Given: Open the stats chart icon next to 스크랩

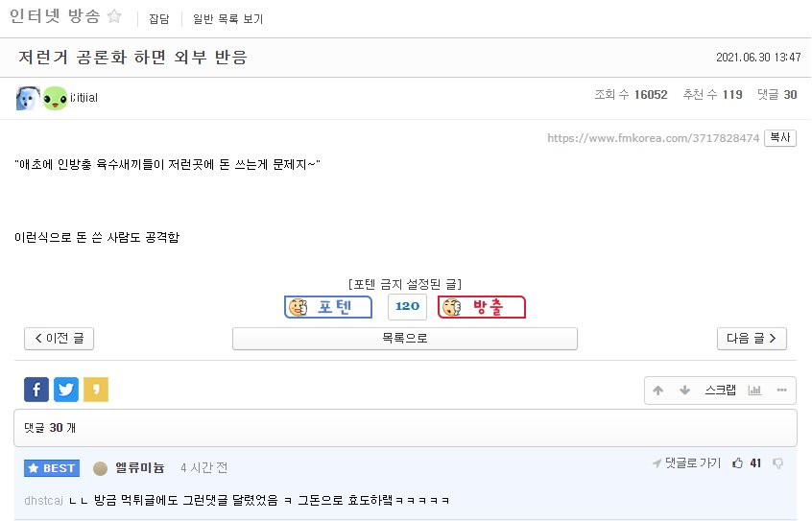Looking at the screenshot, I should 754,391.
